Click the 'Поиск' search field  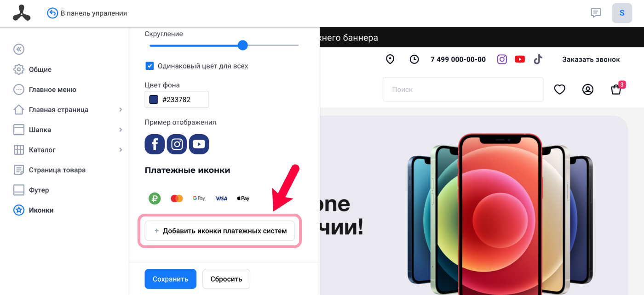[x=463, y=90]
